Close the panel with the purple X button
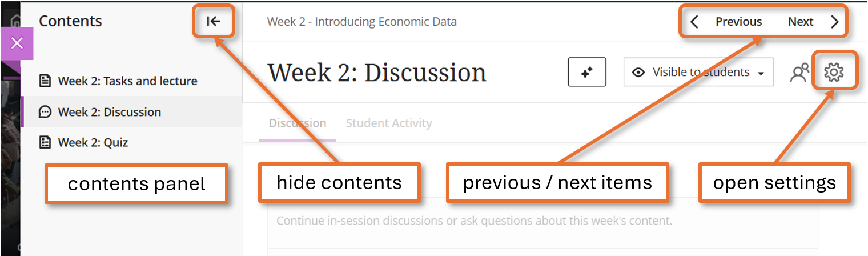This screenshot has width=868, height=256. 17,43
